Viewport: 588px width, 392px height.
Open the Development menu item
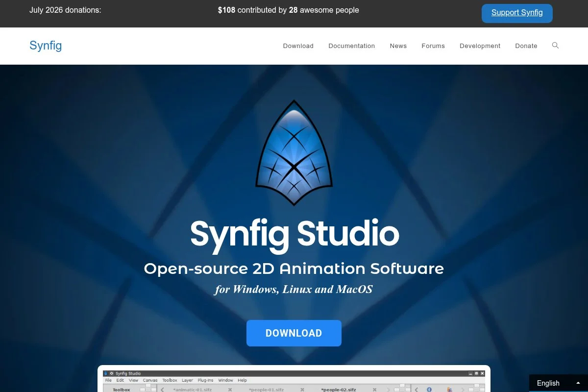[480, 46]
